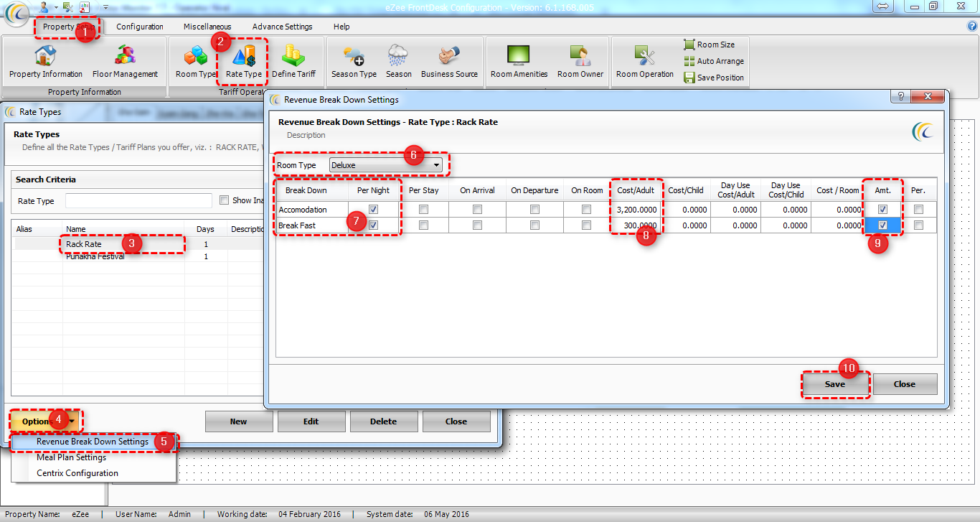Select Revenue Break Down Settings menu item
This screenshot has width=980, height=522.
click(93, 442)
